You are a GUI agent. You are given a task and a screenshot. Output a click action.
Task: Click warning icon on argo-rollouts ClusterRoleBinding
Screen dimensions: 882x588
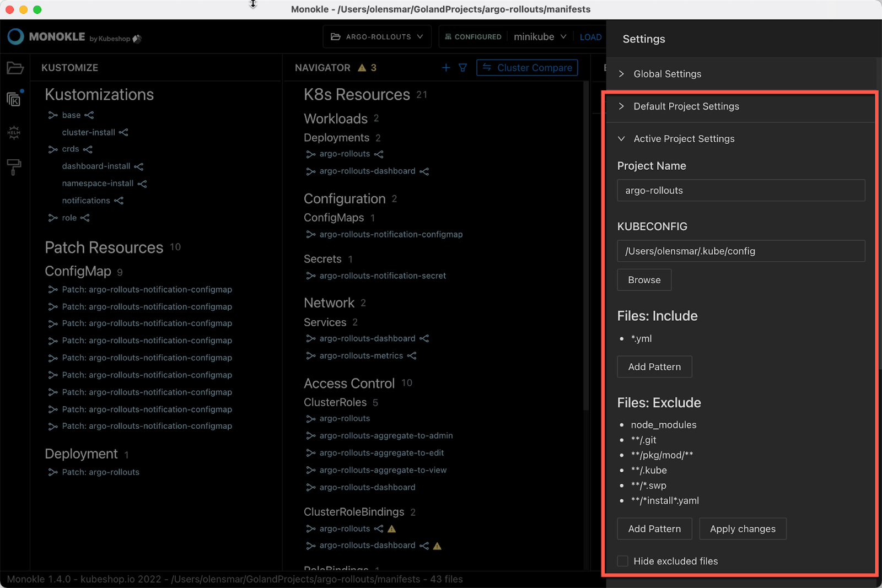392,529
